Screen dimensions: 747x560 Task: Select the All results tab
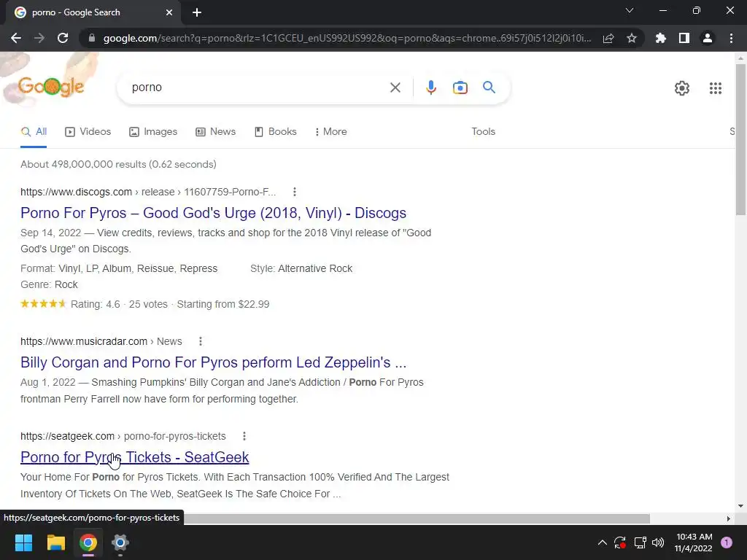(34, 131)
